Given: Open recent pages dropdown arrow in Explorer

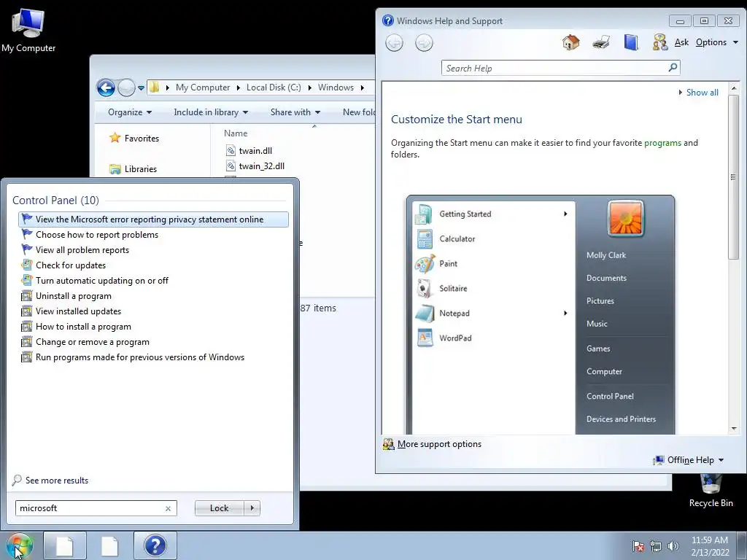Looking at the screenshot, I should (x=141, y=88).
